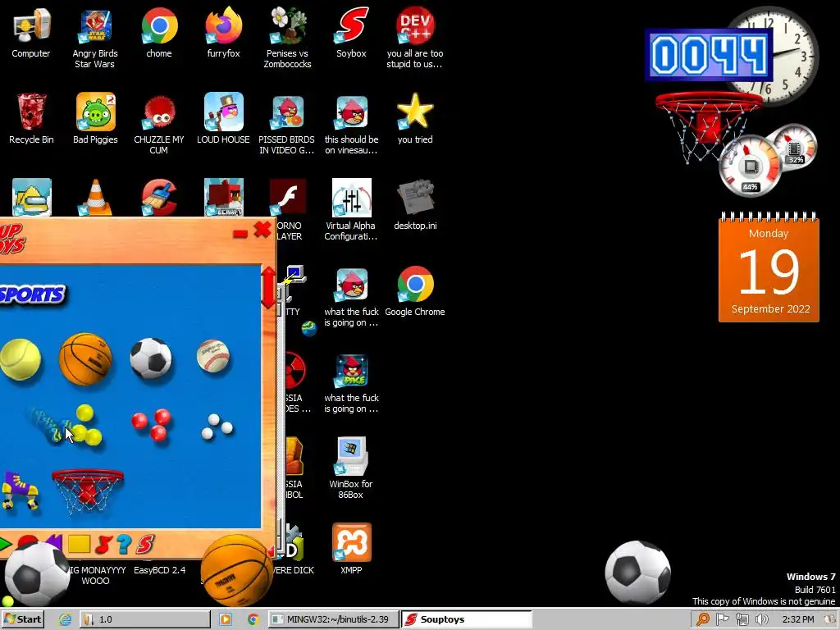Switch to the MINGW32 binutils taskbar window
The image size is (840, 630).
pos(333,619)
